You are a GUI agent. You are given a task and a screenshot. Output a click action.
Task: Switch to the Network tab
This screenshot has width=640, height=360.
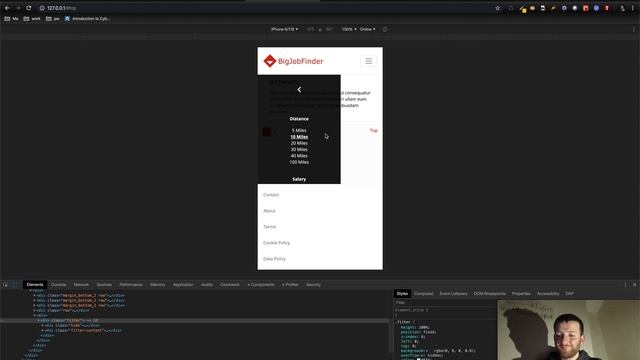81,284
